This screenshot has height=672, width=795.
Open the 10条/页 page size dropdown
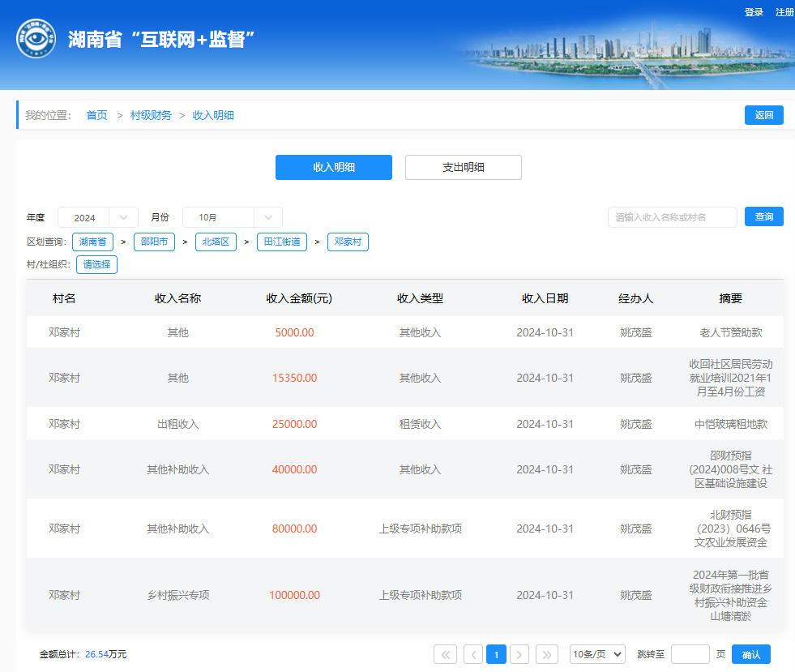pyautogui.click(x=597, y=654)
